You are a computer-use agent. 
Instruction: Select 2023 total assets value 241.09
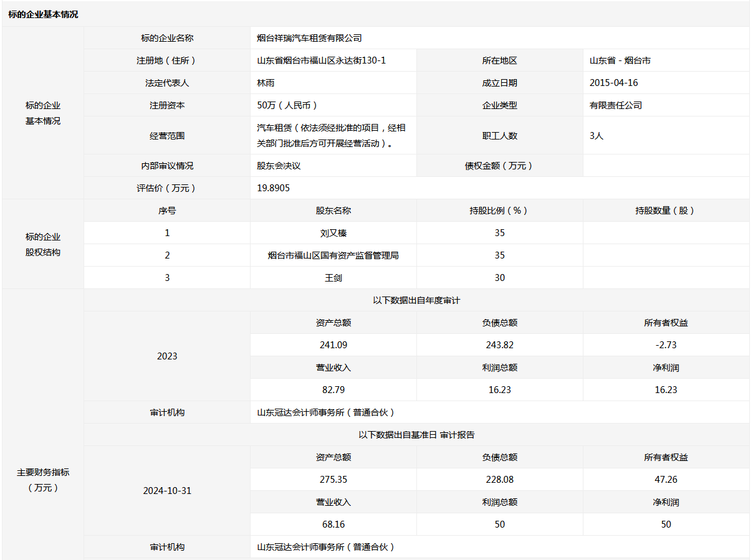click(x=333, y=345)
